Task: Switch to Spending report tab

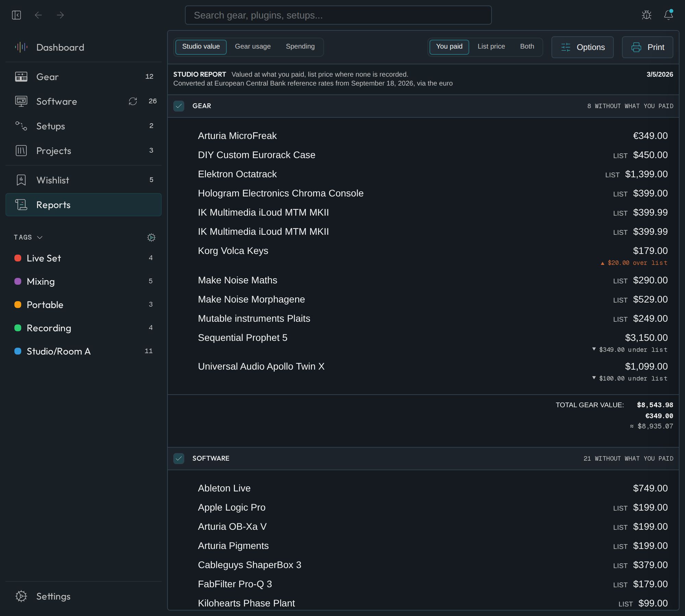Action: pyautogui.click(x=300, y=47)
